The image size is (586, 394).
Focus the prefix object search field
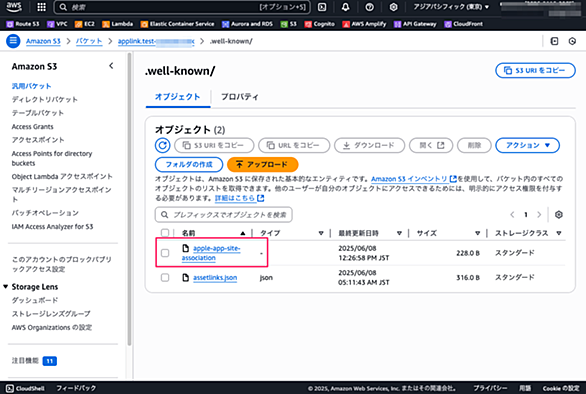pyautogui.click(x=223, y=215)
